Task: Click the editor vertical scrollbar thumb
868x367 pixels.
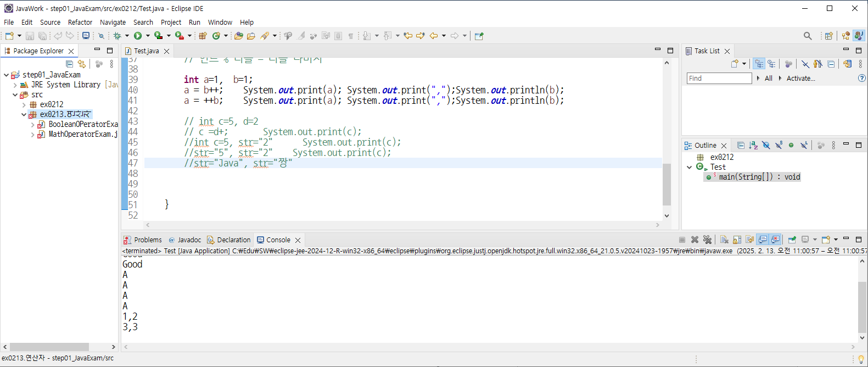Action: [667, 184]
